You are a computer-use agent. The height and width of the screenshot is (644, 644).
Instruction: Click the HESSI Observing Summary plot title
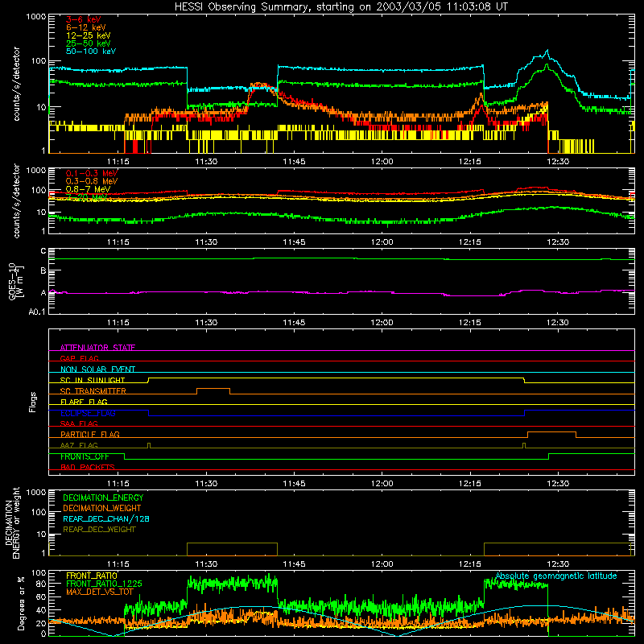(341, 7)
